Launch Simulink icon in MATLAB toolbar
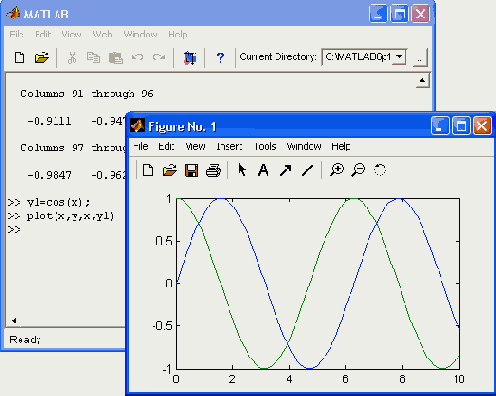 click(x=190, y=58)
